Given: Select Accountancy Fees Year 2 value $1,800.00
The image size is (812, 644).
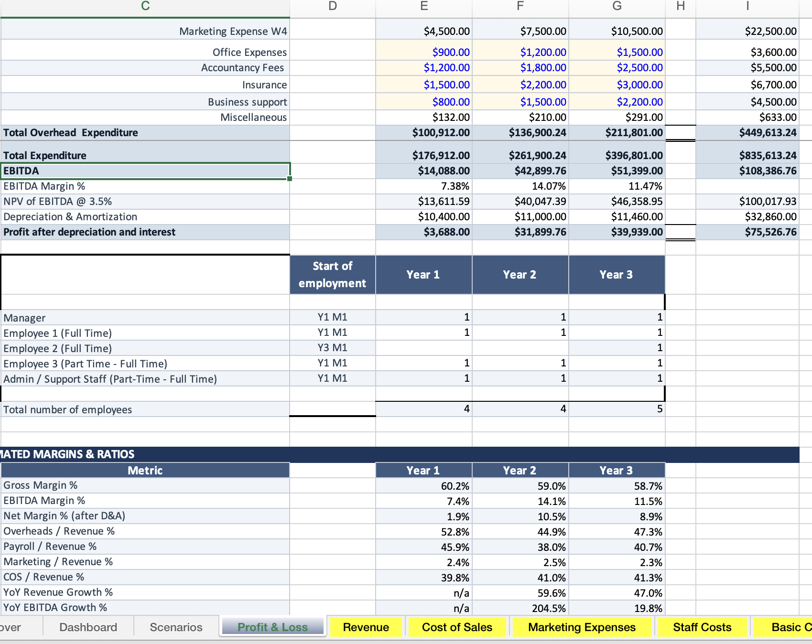Looking at the screenshot, I should [x=520, y=68].
